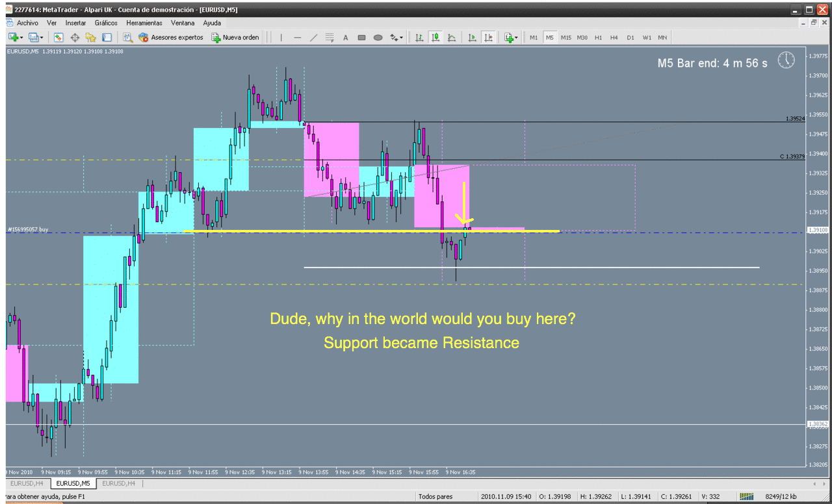
Task: Minimize the inner chart window
Action: point(803,23)
